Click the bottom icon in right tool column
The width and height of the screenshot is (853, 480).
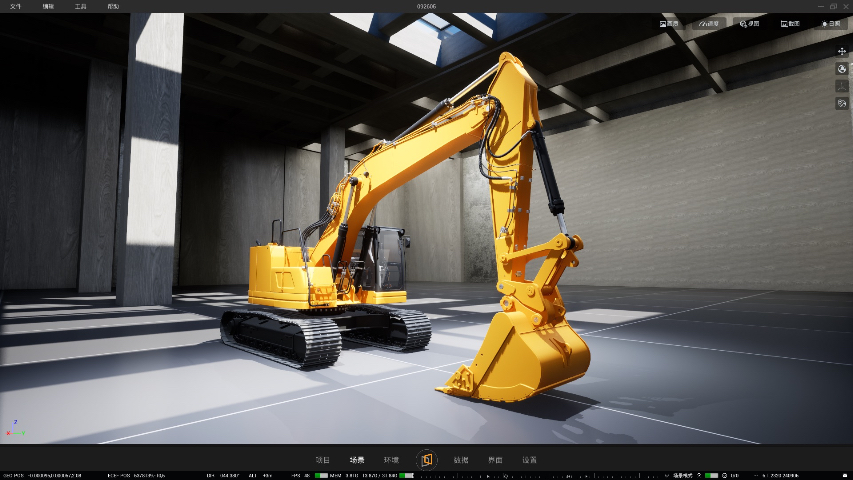[842, 103]
